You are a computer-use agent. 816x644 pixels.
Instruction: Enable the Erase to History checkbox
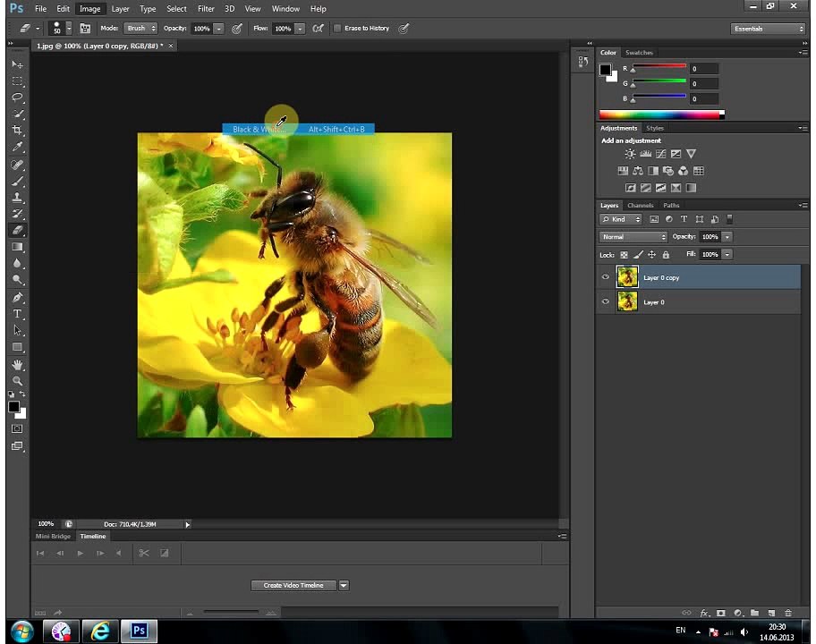point(337,28)
